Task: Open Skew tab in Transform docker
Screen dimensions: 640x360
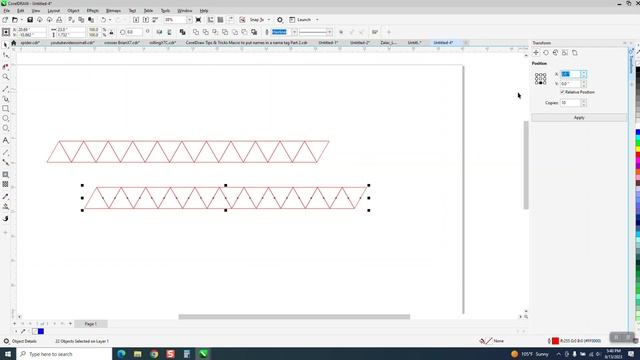Action: 575,53
